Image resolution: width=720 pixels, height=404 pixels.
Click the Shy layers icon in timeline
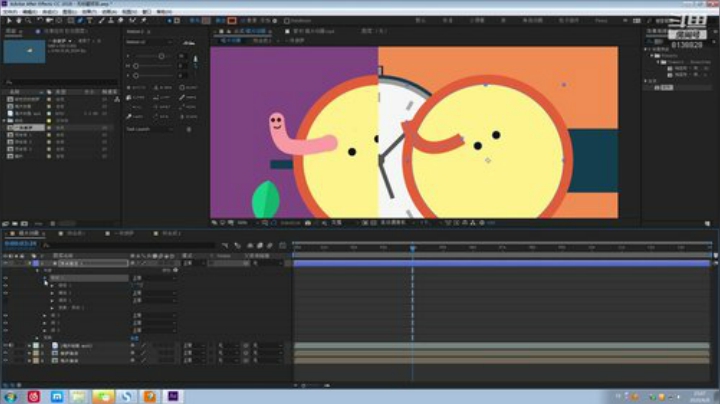coord(250,246)
